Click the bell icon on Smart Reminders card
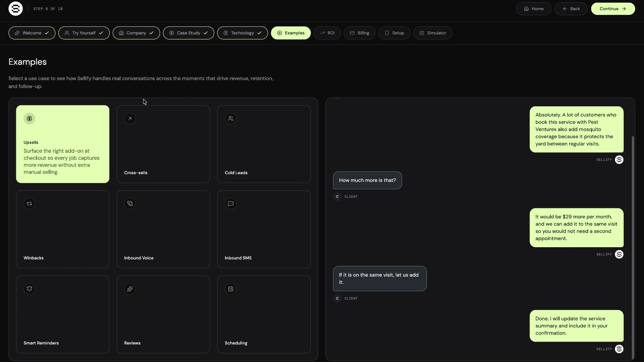This screenshot has width=644, height=362. [29, 289]
